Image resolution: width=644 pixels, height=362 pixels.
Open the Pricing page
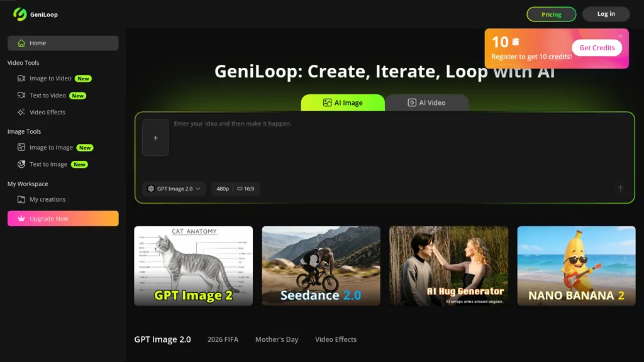click(551, 14)
